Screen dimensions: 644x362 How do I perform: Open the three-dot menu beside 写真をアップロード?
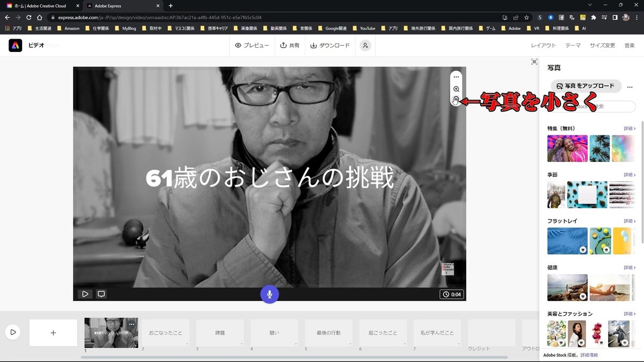click(x=630, y=86)
